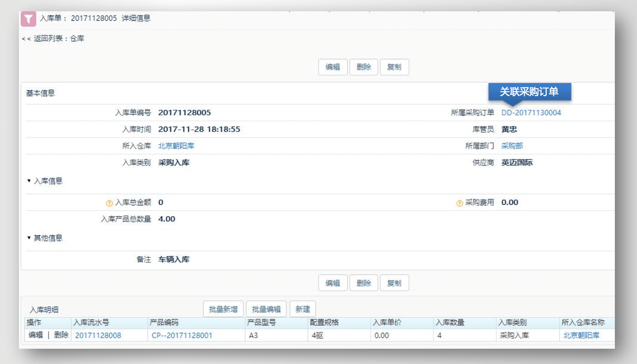Click the 基本信息 section heading

click(x=40, y=93)
